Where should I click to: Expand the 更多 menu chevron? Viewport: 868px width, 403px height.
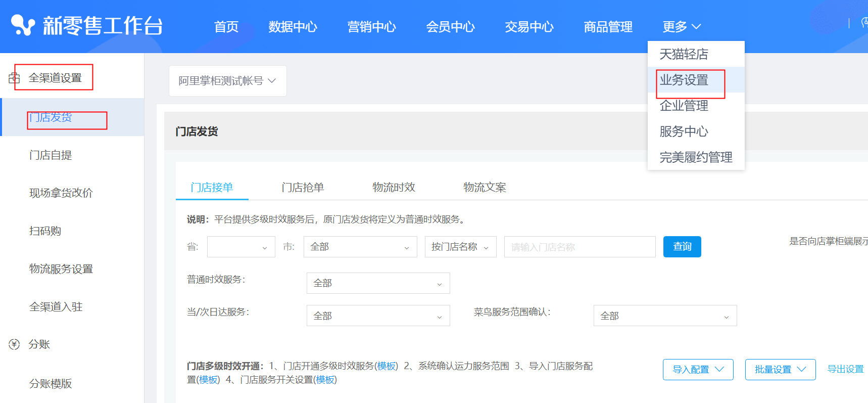click(696, 27)
